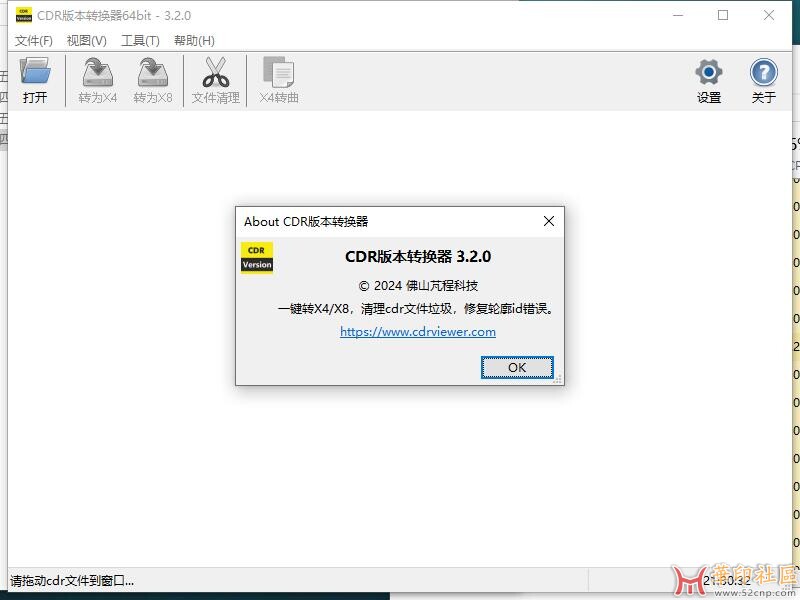Image resolution: width=800 pixels, height=600 pixels.
Task: Click the CDR Version logo in About dialog
Action: pos(257,258)
